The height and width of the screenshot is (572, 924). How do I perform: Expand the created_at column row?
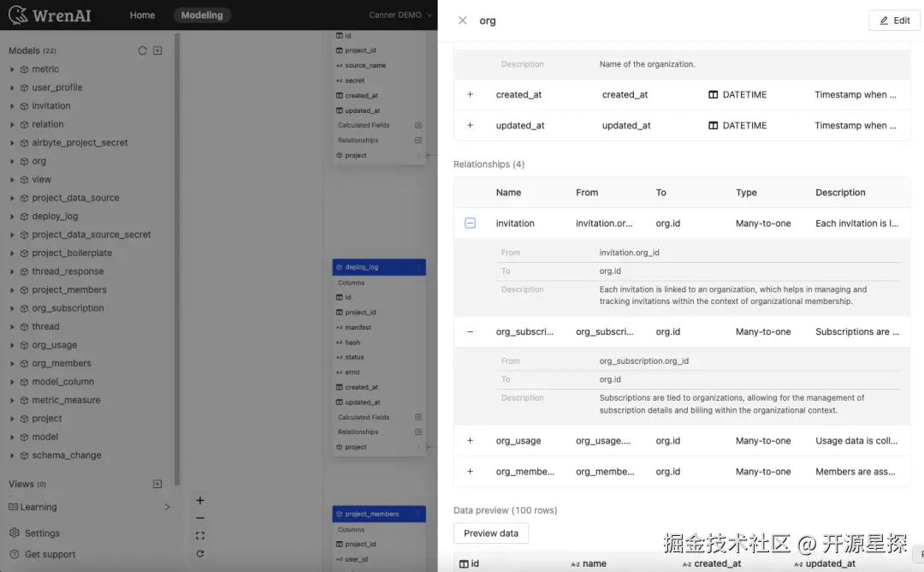471,94
